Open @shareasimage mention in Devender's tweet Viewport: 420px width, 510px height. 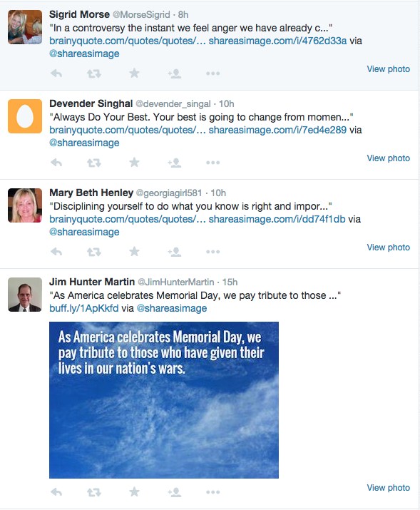pyautogui.click(x=84, y=143)
